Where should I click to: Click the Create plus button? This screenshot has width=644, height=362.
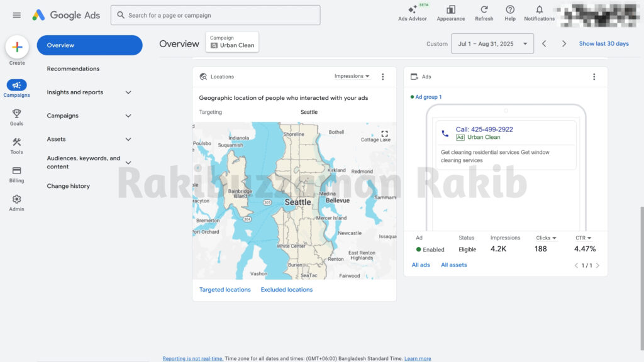click(17, 47)
